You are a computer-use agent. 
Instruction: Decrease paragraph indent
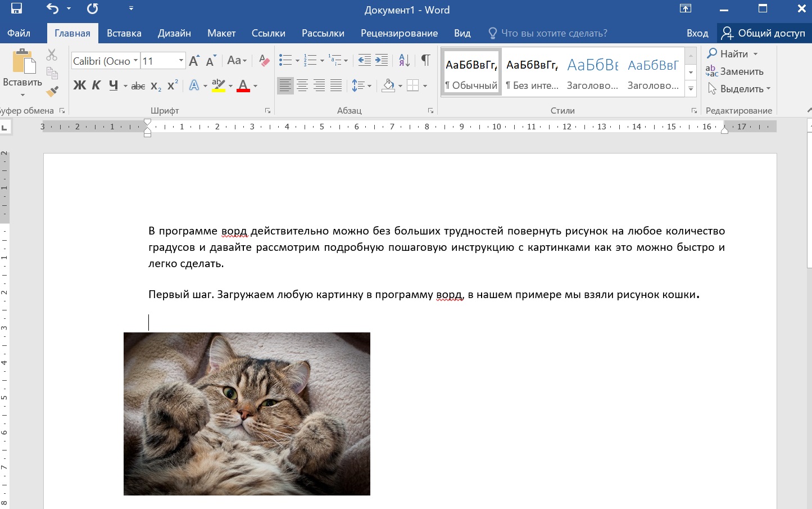coord(364,61)
